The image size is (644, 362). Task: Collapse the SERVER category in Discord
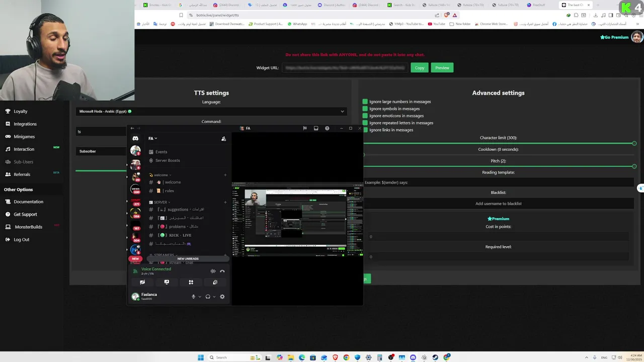coord(160,202)
